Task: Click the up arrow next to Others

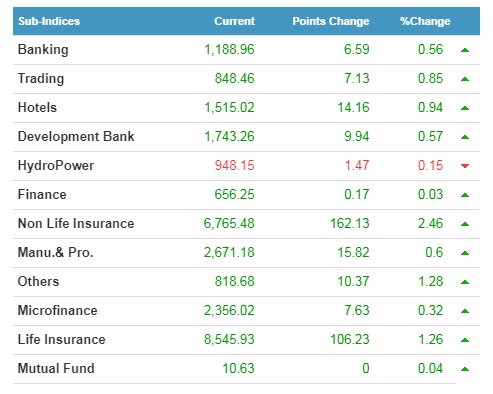Action: click(465, 282)
